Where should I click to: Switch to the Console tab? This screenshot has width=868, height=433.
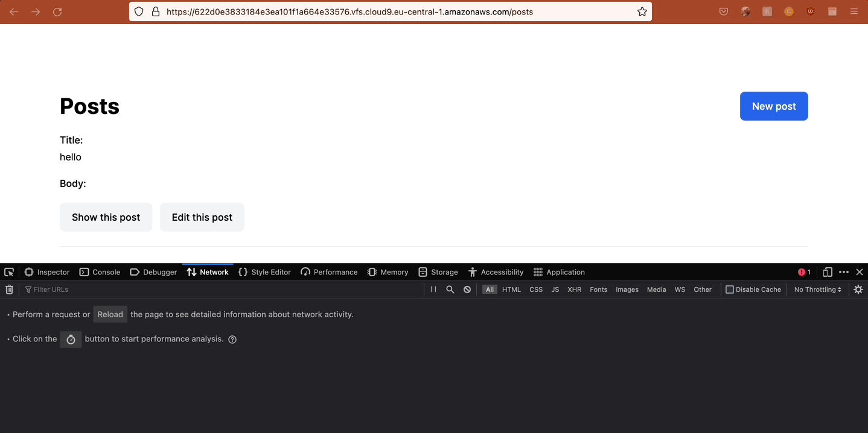pyautogui.click(x=100, y=272)
